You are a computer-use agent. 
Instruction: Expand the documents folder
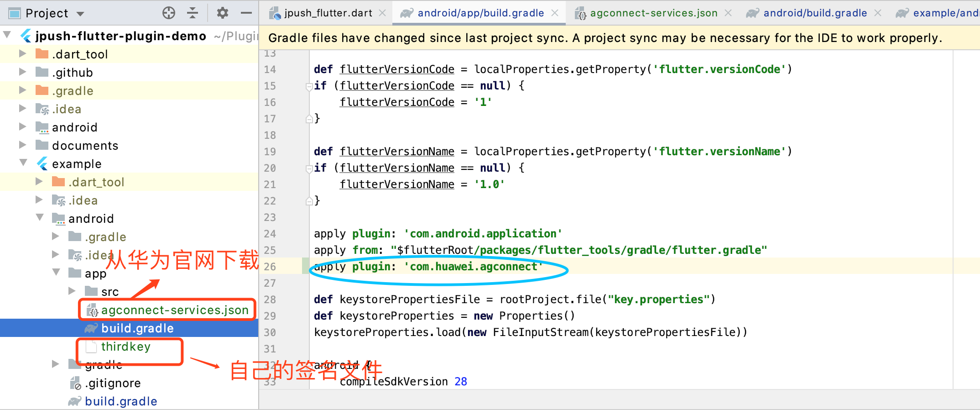click(x=22, y=145)
